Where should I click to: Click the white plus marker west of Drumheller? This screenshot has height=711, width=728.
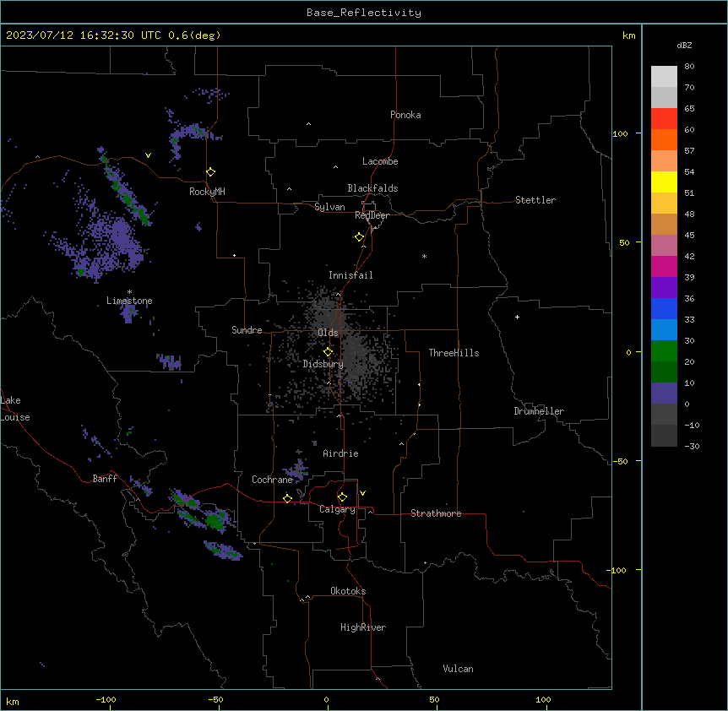tap(517, 317)
